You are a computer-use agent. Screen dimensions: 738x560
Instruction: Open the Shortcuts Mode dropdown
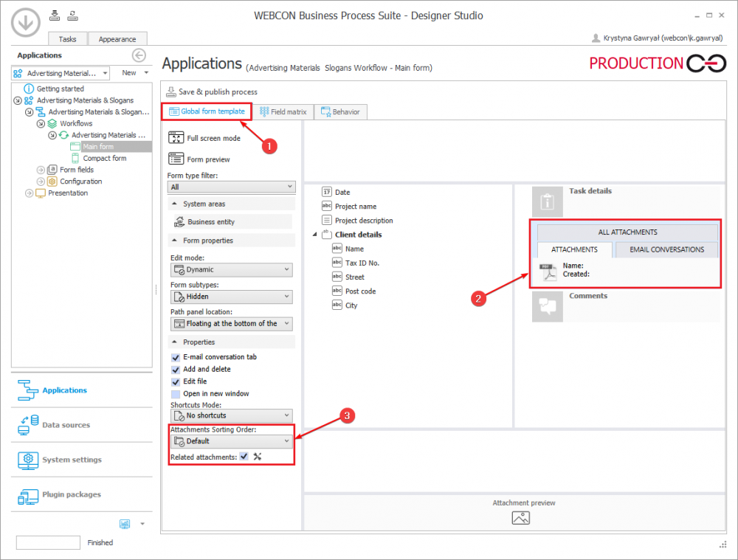[x=231, y=415]
